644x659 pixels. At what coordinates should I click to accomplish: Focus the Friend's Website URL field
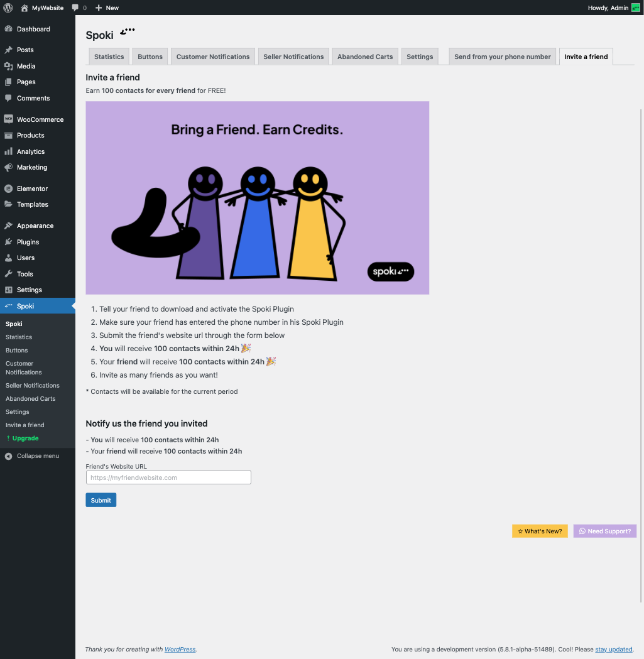168,477
